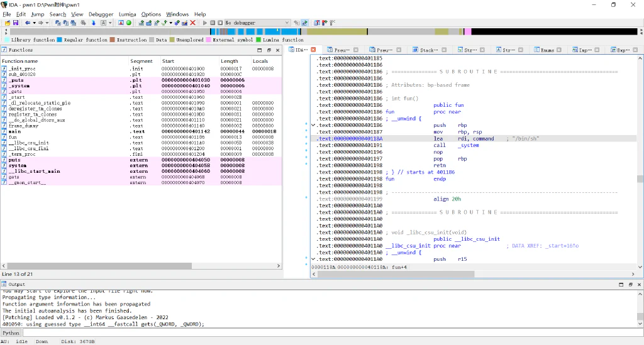Click the blue down-arrow jump icon
644x345 pixels.
tap(93, 23)
